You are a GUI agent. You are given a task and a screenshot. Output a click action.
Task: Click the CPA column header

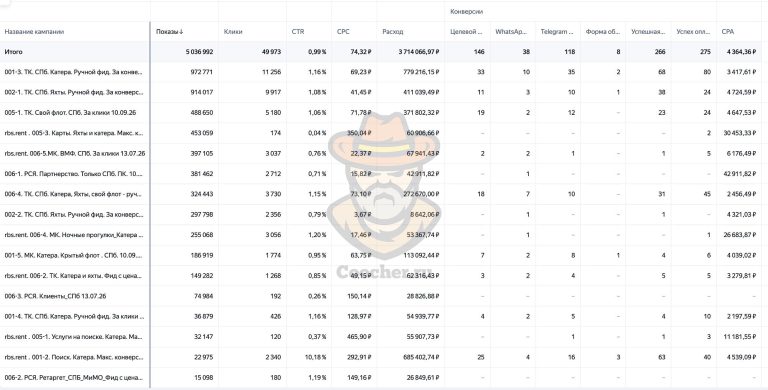[728, 32]
